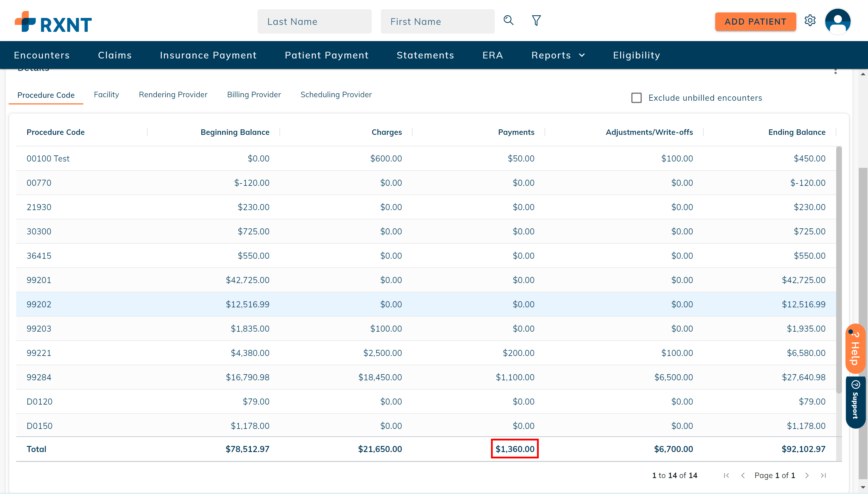
Task: Sort by Adjustments/Write-offs column header
Action: point(649,132)
